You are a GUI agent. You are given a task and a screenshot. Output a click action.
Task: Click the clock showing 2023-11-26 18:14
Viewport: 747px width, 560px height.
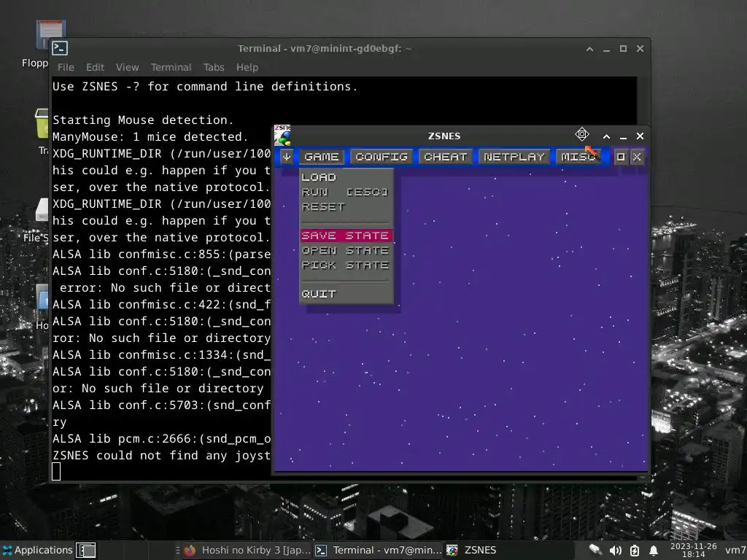[x=693, y=550]
